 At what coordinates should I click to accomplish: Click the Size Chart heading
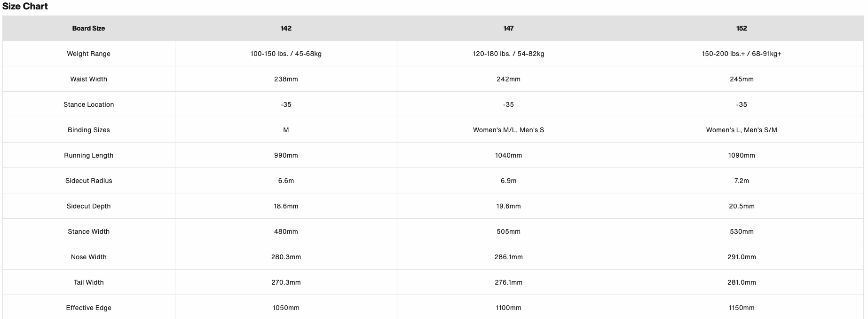(25, 7)
